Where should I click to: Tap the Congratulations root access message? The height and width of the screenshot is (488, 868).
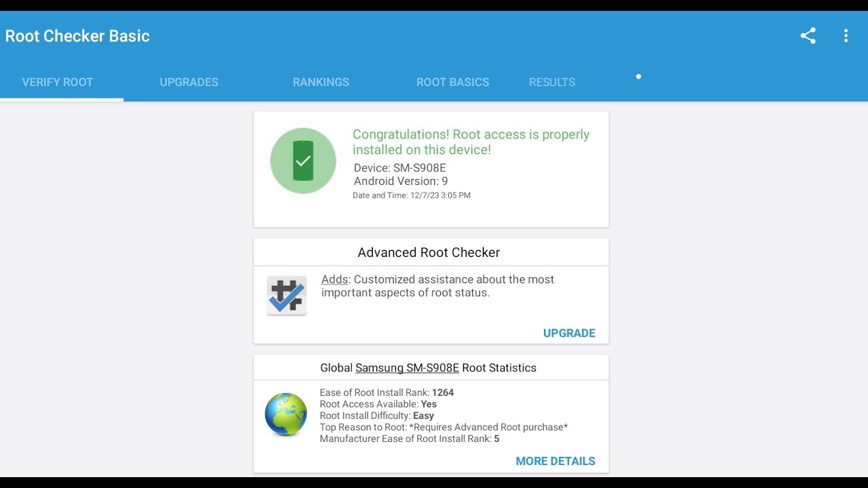click(x=471, y=142)
